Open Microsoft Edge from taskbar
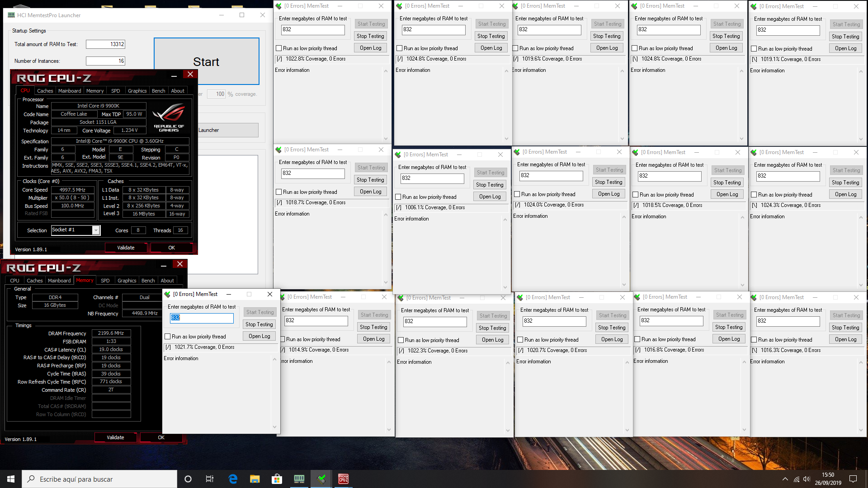Screen dimensions: 868x488 [x=233, y=479]
